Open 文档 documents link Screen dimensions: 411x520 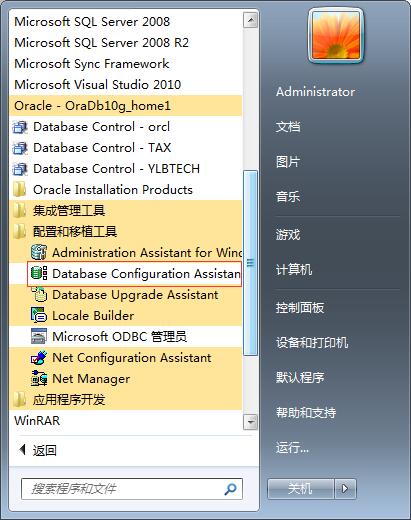(x=288, y=127)
